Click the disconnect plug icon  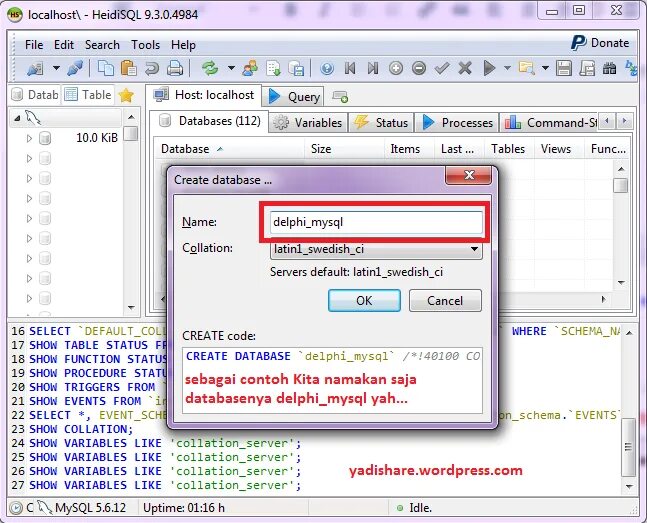point(75,68)
